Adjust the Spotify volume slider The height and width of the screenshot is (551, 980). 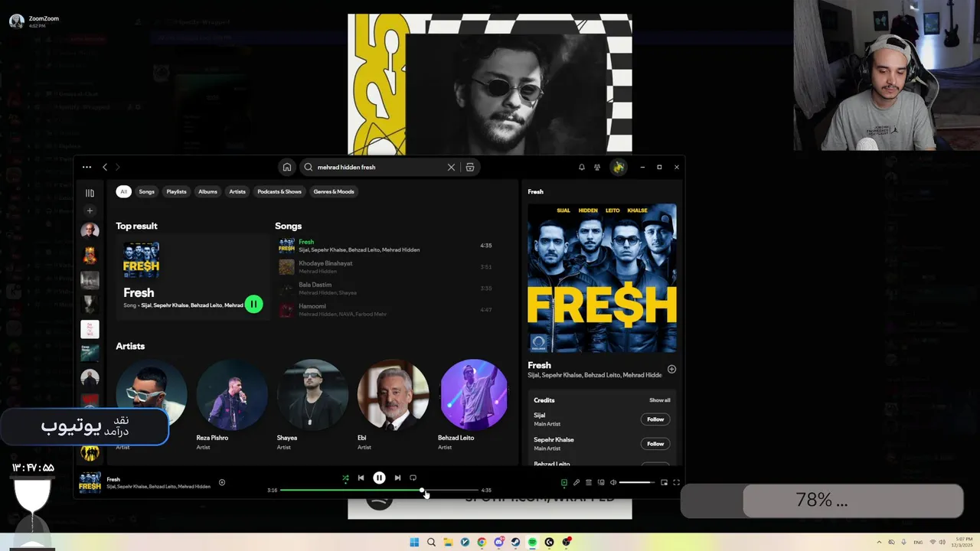click(x=637, y=482)
